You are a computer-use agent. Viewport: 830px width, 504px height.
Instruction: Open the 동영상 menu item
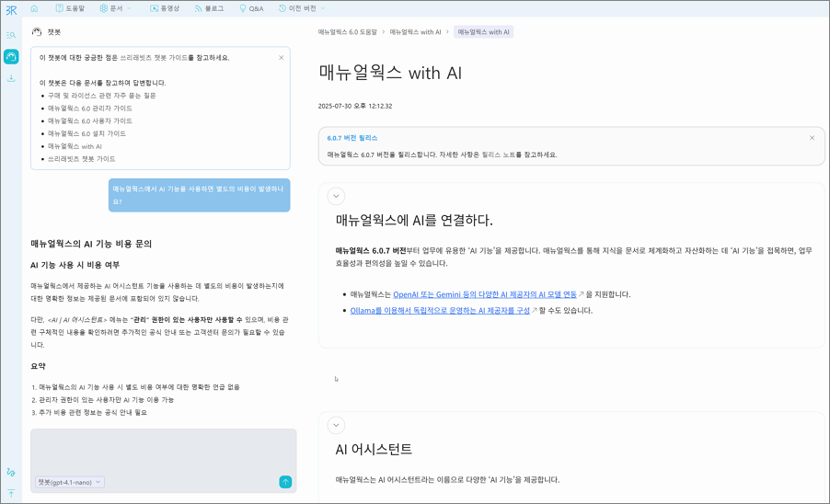(165, 8)
